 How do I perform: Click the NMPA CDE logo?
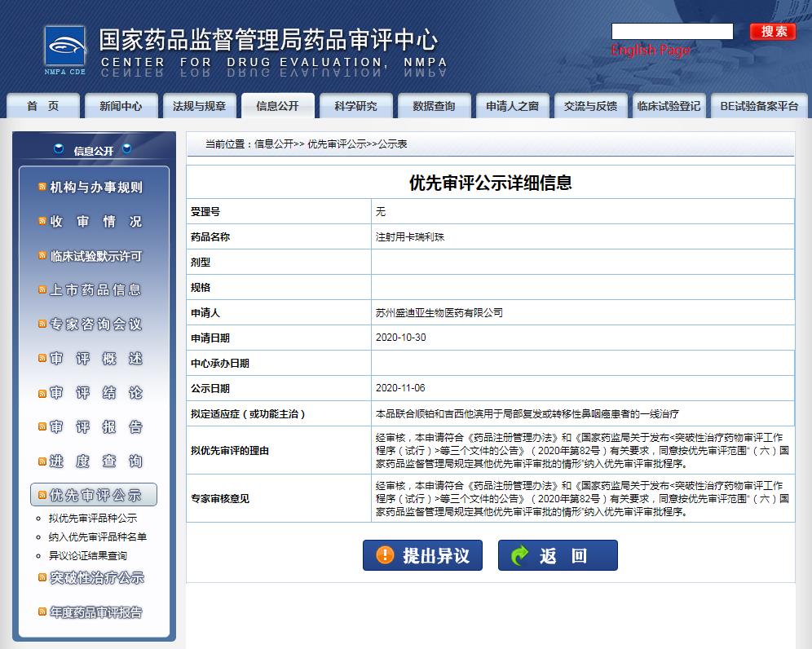[65, 51]
